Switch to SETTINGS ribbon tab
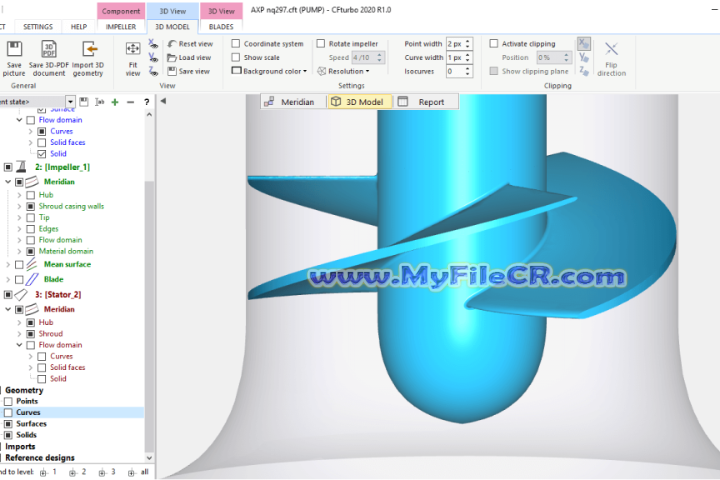 coord(38,27)
